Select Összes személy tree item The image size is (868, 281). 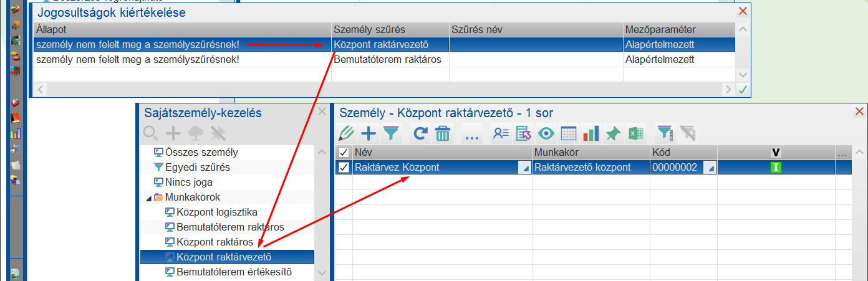(x=202, y=152)
